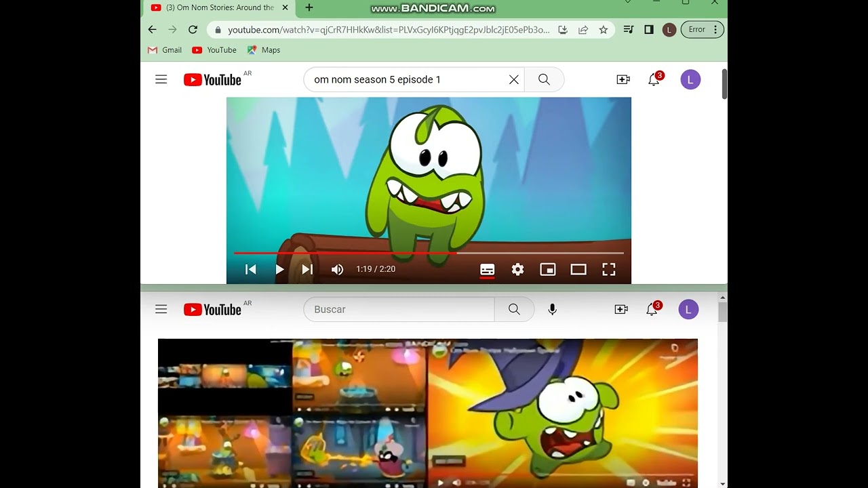The height and width of the screenshot is (488, 868).
Task: Click the top-left collage video panel
Action: 224,377
